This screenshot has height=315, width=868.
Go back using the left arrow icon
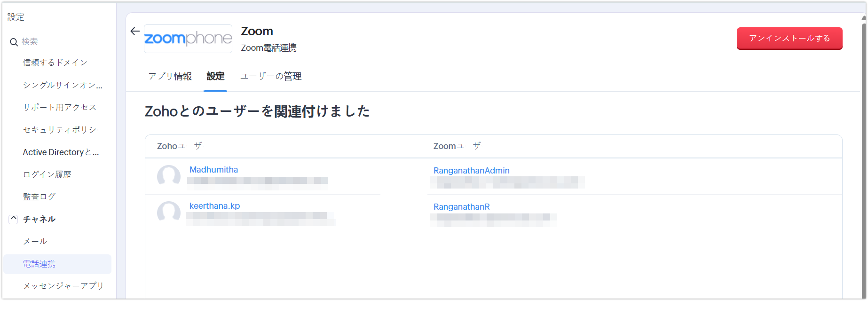click(x=135, y=31)
